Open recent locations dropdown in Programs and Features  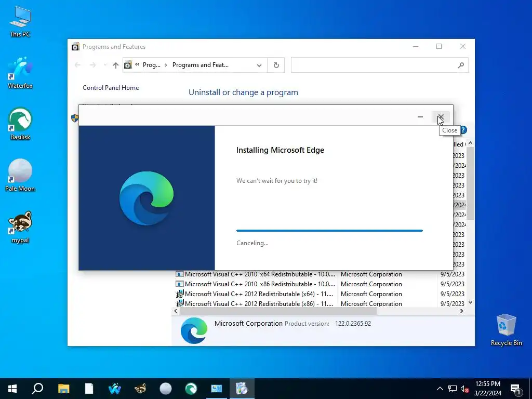click(x=105, y=65)
